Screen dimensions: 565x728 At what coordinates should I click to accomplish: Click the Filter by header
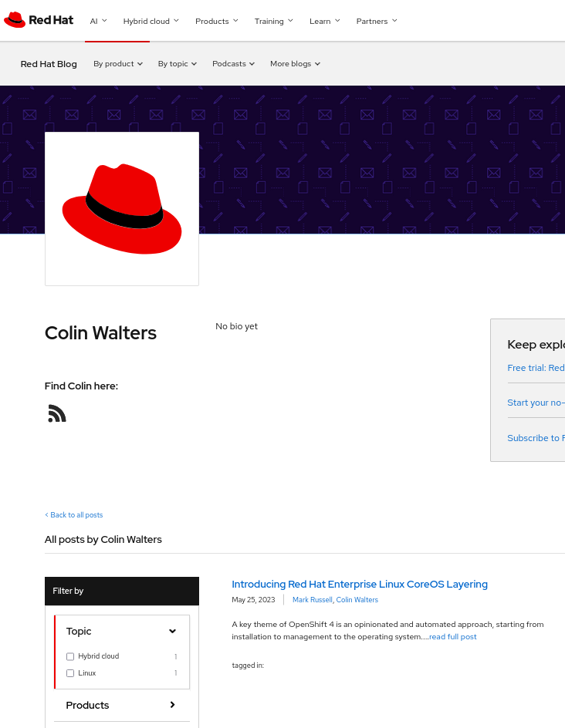[122, 591]
